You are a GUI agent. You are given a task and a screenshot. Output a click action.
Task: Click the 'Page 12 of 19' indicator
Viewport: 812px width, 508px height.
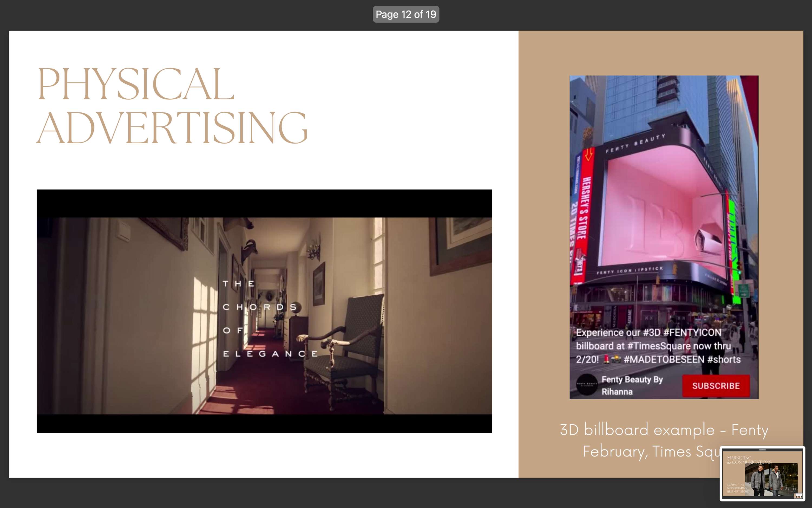tap(406, 14)
